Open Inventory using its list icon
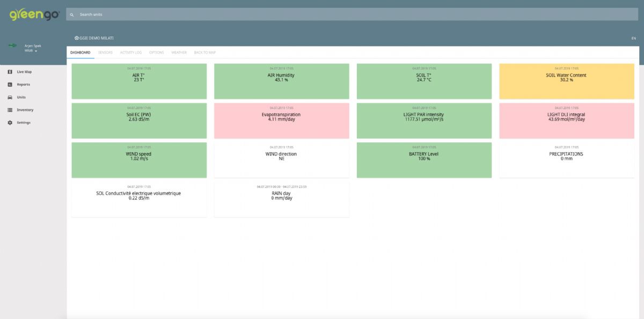644x319 pixels. (10, 110)
